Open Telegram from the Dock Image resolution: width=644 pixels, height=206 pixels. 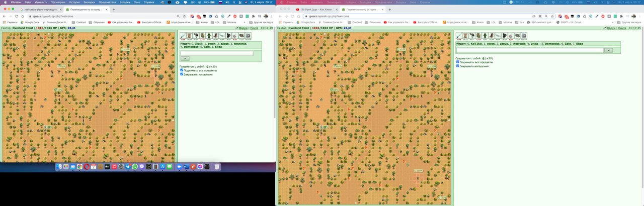click(128, 166)
